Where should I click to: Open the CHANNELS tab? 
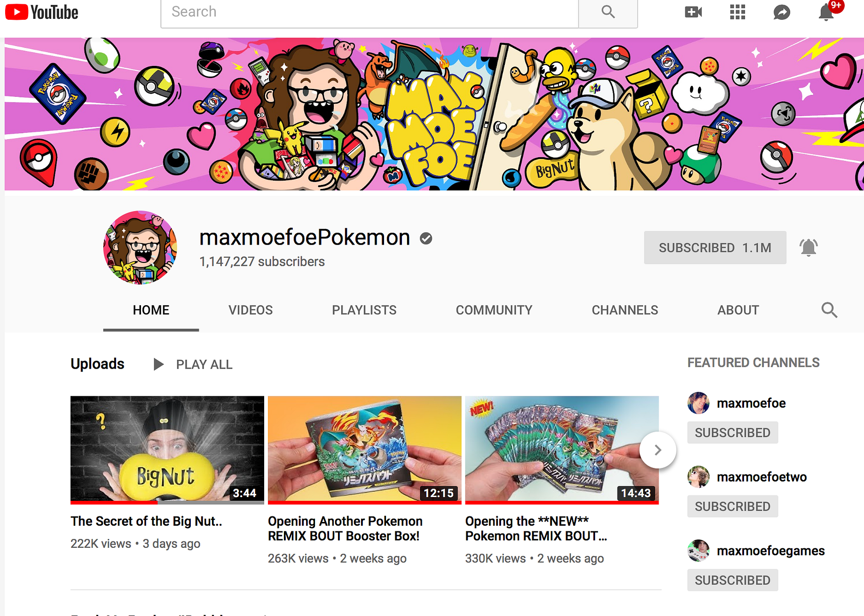click(625, 310)
